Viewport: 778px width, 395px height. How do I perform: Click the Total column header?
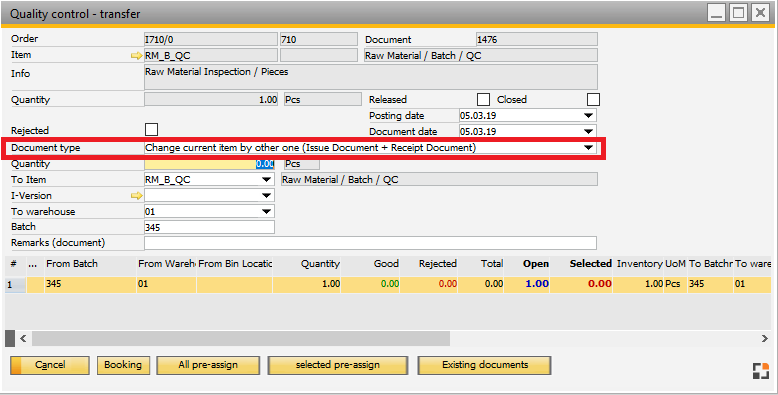pos(481,264)
